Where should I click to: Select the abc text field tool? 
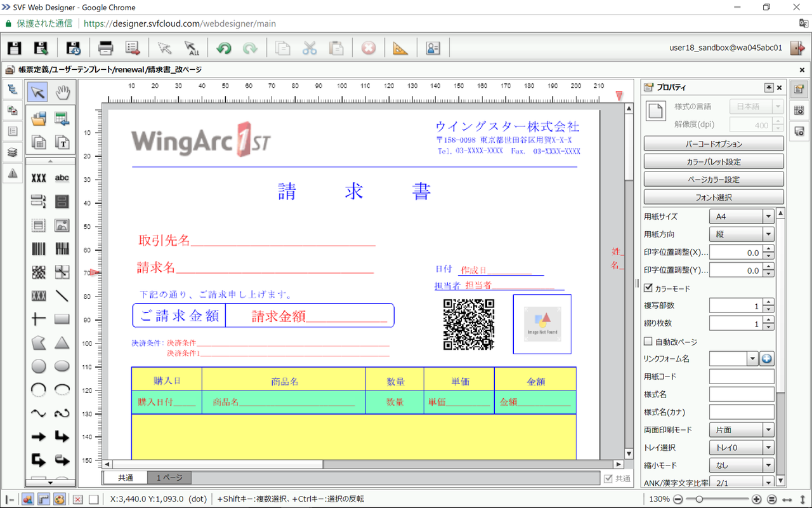(x=62, y=178)
